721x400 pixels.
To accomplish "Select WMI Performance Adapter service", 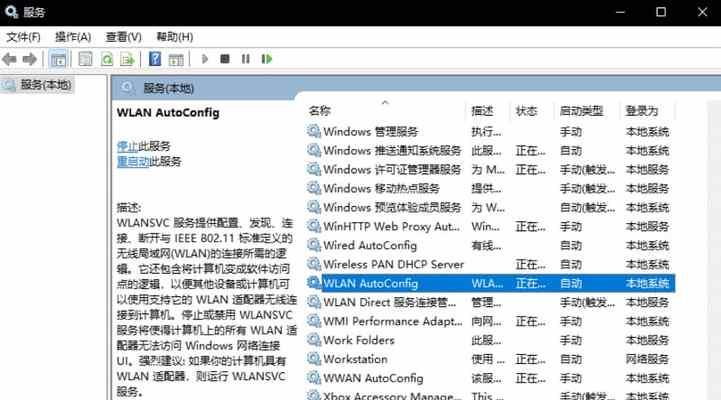I will tap(393, 321).
